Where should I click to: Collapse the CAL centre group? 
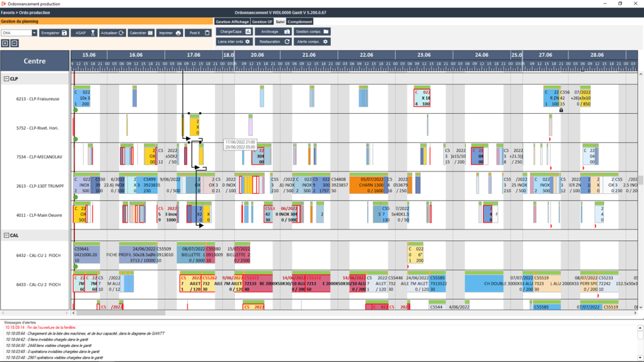click(x=6, y=235)
